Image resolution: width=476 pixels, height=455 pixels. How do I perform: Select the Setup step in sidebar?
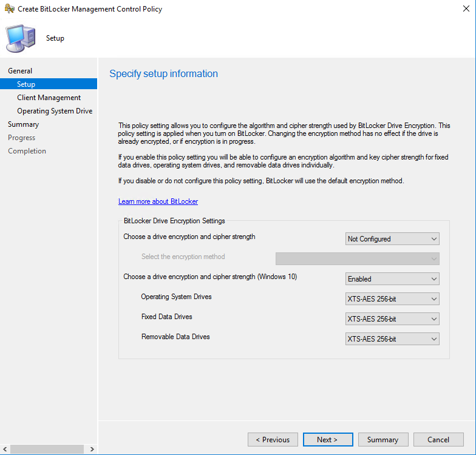point(49,84)
